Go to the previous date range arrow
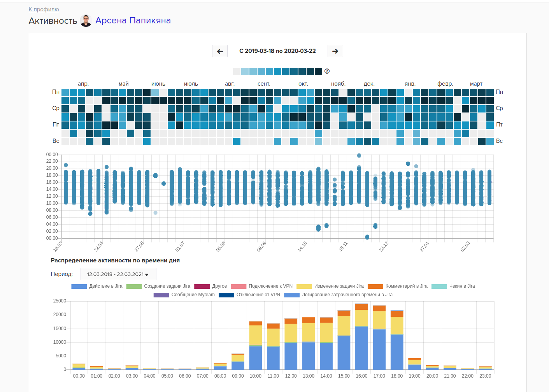 pos(220,51)
